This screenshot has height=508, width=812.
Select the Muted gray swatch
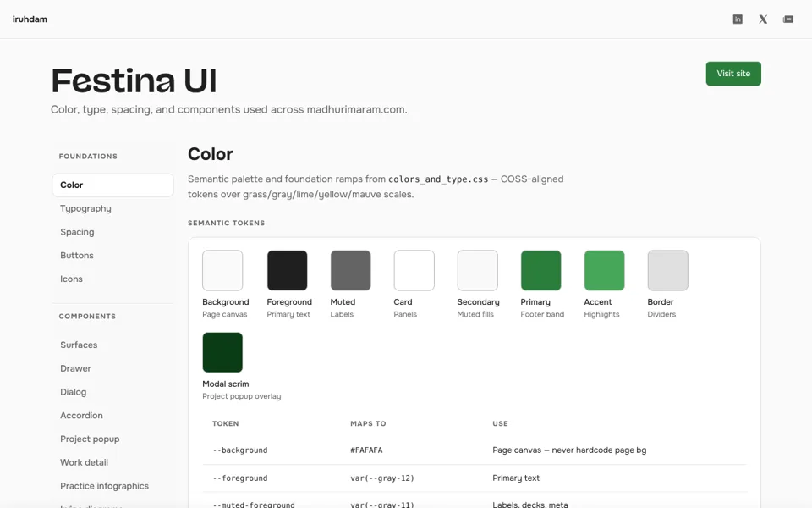pyautogui.click(x=350, y=271)
